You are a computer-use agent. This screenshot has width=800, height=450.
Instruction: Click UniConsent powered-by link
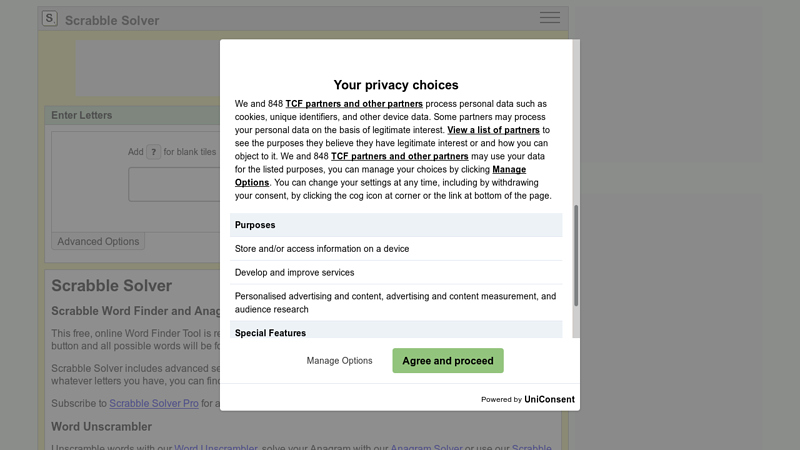point(549,399)
